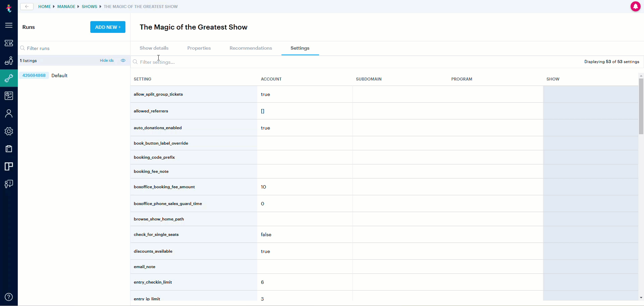Open the gear settings icon in sidebar
The image size is (644, 306).
click(x=9, y=131)
